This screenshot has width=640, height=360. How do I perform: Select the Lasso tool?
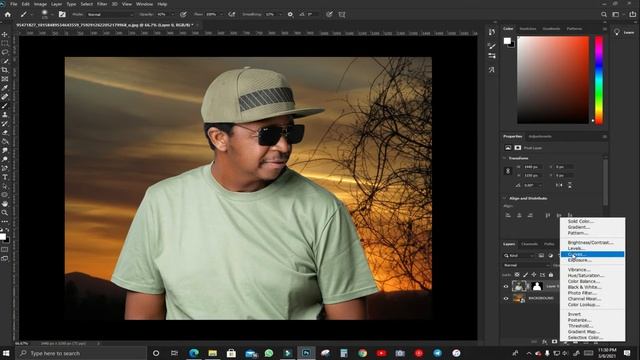point(5,52)
